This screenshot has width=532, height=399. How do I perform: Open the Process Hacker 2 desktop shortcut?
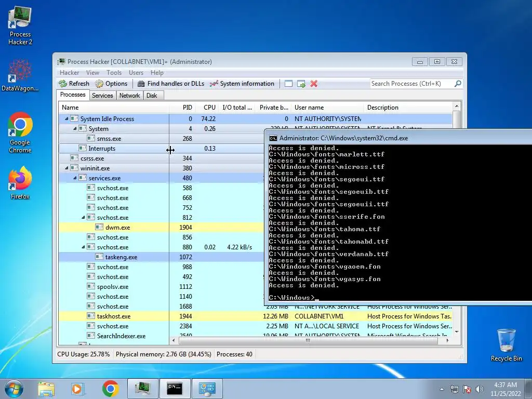pos(20,26)
